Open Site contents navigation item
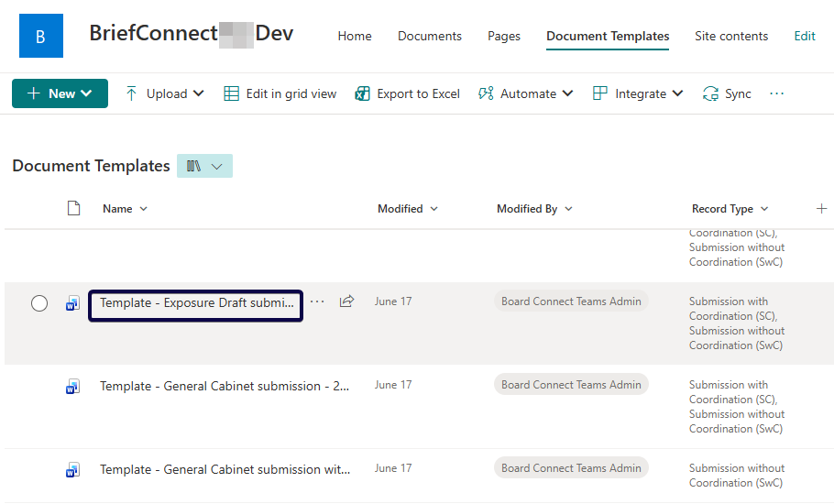Image resolution: width=834 pixels, height=504 pixels. 730,37
